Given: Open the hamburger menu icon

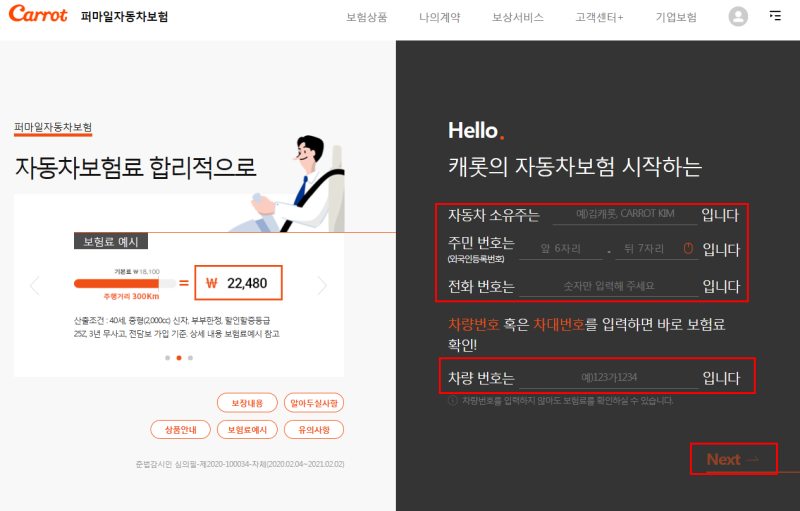Looking at the screenshot, I should [775, 16].
